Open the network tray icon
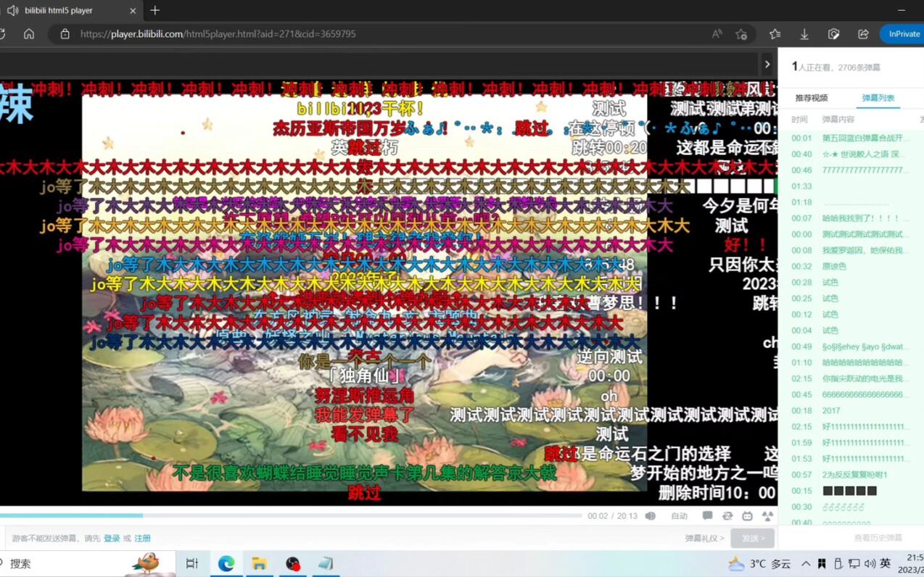 (854, 563)
